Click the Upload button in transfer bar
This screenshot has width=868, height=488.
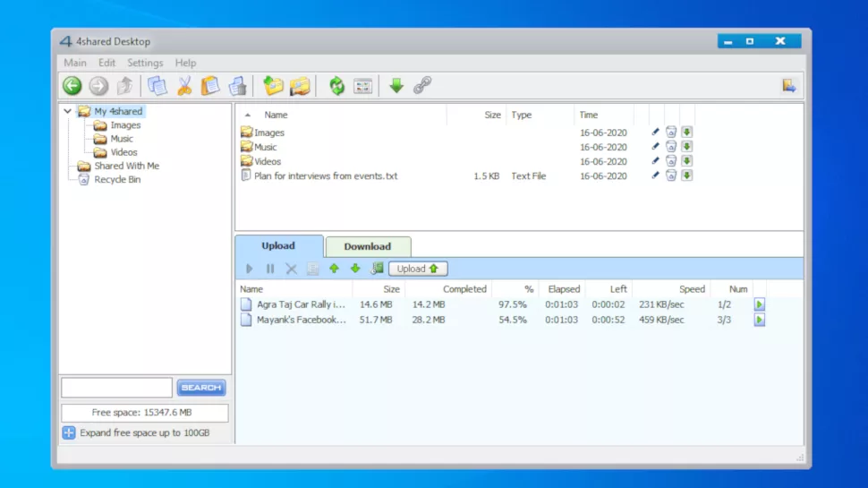tap(418, 269)
